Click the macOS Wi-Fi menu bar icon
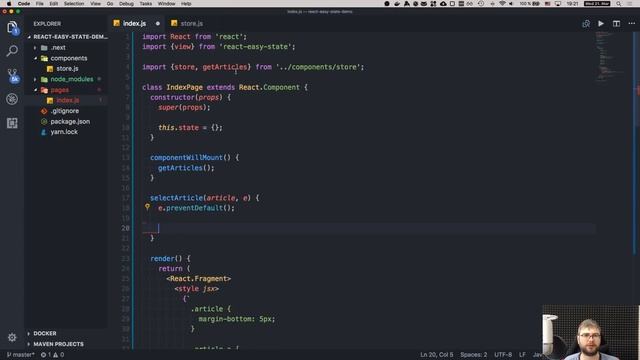The height and width of the screenshot is (360, 640). pos(502,4)
